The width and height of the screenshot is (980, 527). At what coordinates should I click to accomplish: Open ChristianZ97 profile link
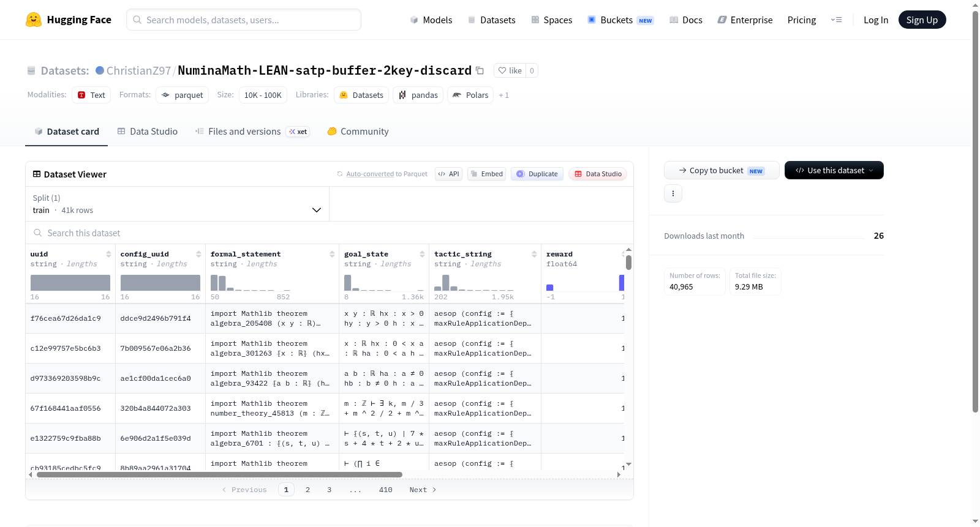[138, 70]
